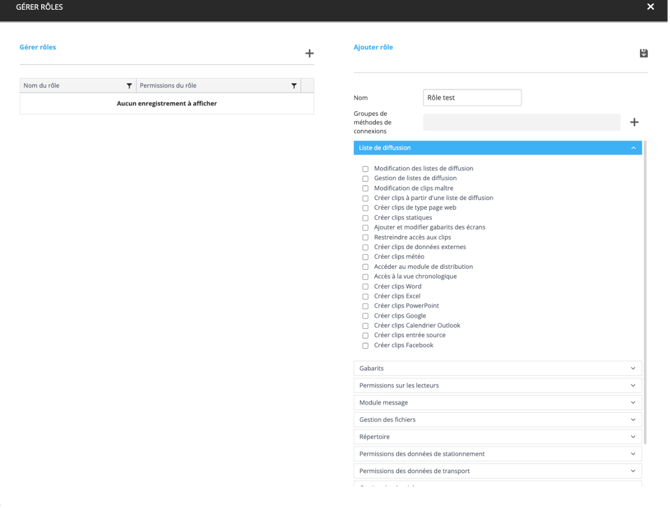This screenshot has width=670, height=508.
Task: Click the Aucun enregistrement à afficher message
Action: (x=167, y=103)
